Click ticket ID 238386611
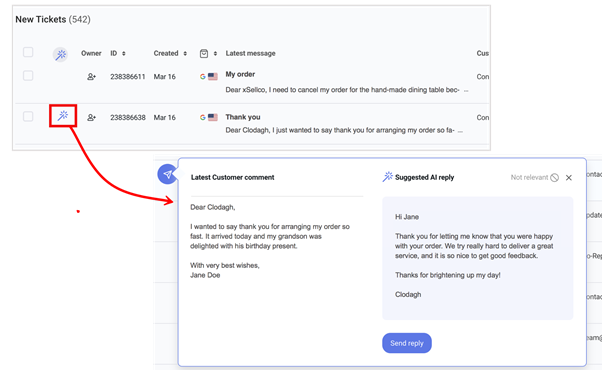The height and width of the screenshot is (370, 602). coord(128,77)
